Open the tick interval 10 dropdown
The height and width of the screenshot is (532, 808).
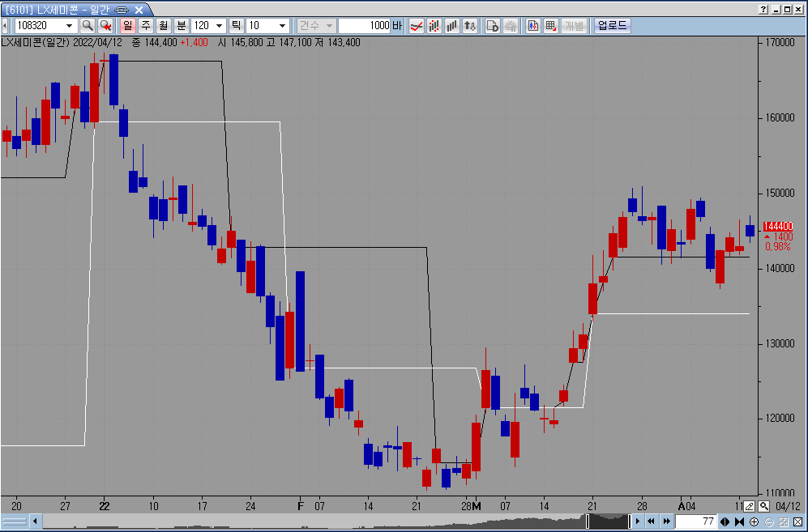(281, 25)
